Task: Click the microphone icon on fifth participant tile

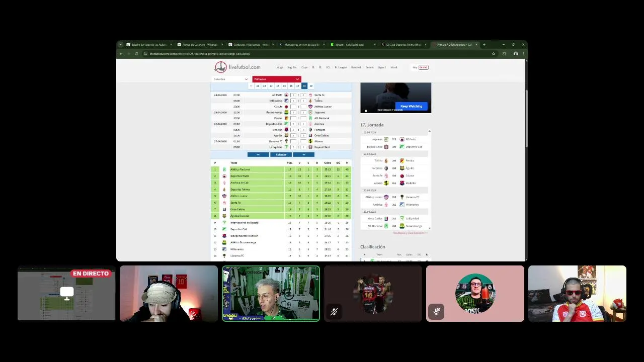Action: [437, 311]
